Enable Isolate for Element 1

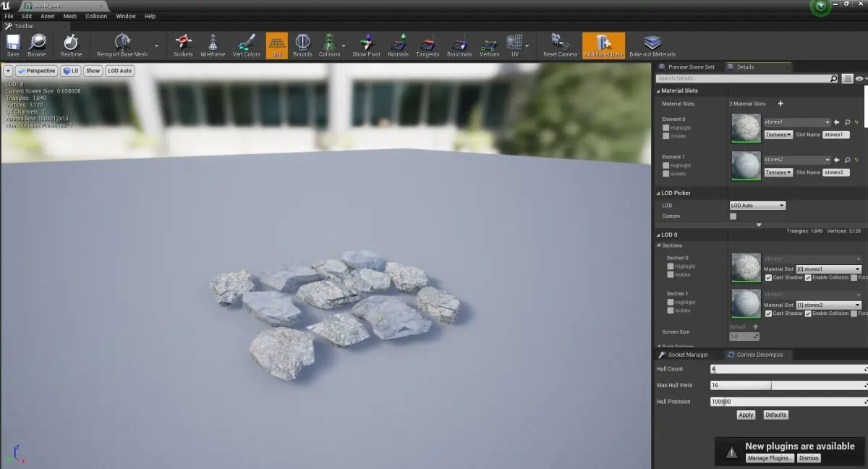click(666, 174)
